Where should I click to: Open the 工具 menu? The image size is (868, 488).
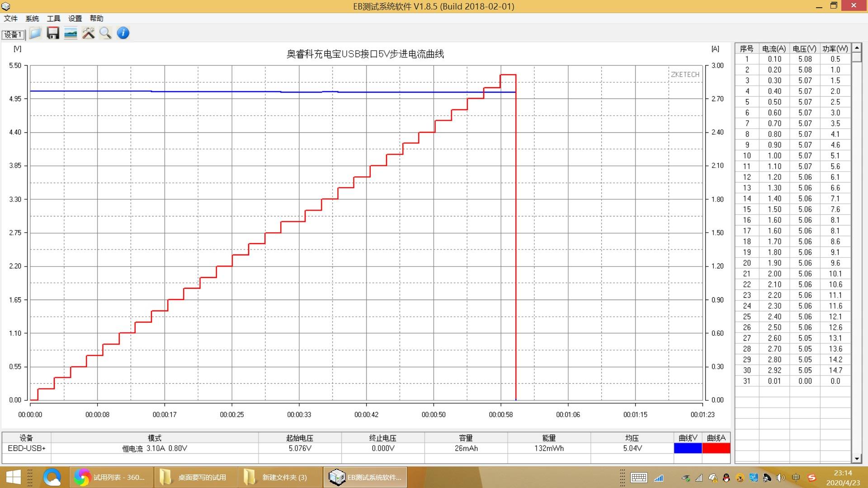pyautogui.click(x=53, y=19)
